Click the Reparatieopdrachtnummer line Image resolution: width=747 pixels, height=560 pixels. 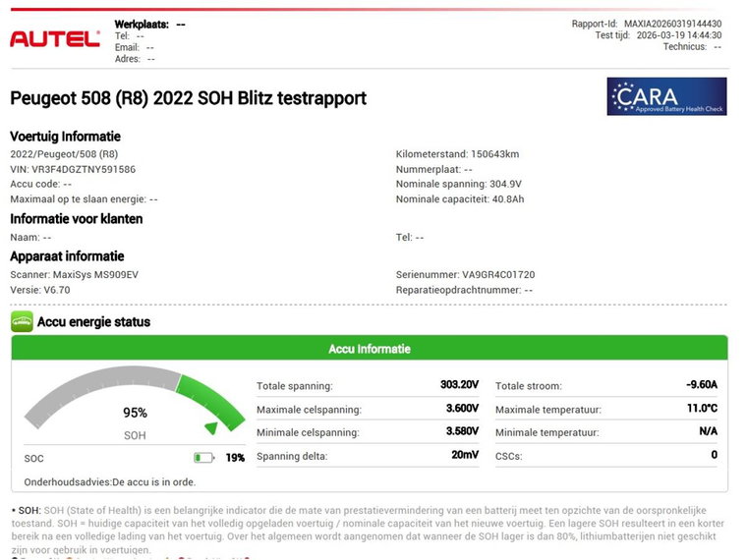point(464,290)
